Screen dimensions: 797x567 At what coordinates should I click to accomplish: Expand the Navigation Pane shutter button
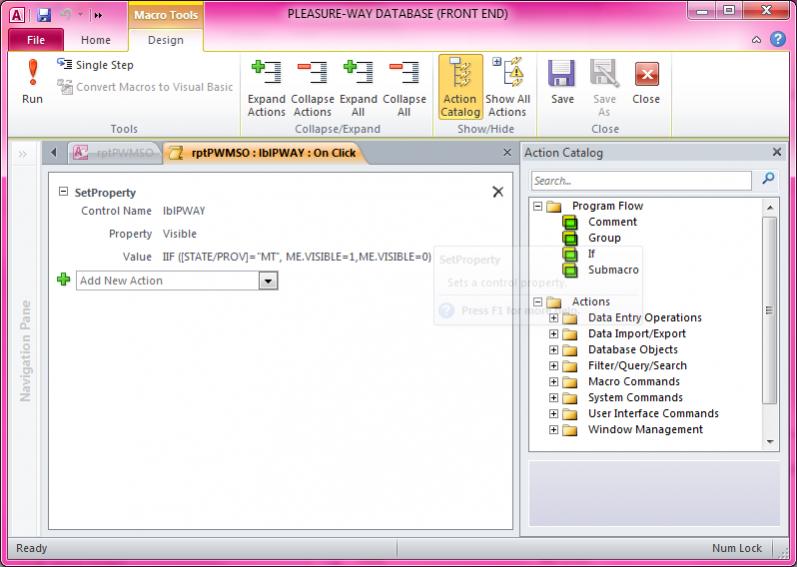23,154
